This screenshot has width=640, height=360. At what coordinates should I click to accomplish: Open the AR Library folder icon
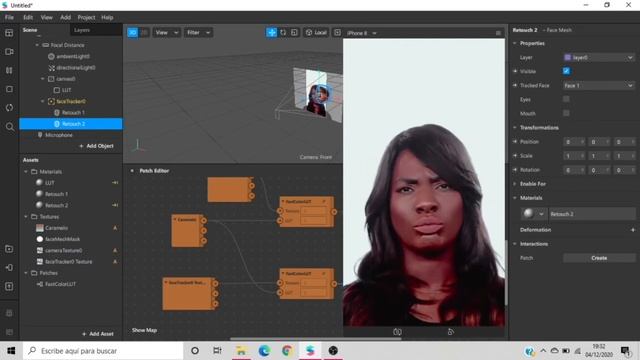[9, 249]
